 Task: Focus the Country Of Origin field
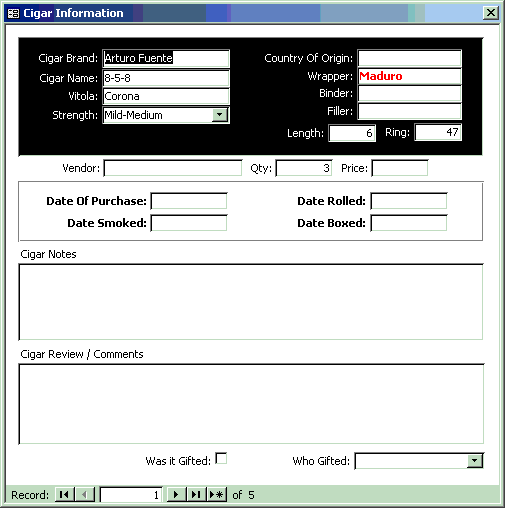(x=410, y=58)
